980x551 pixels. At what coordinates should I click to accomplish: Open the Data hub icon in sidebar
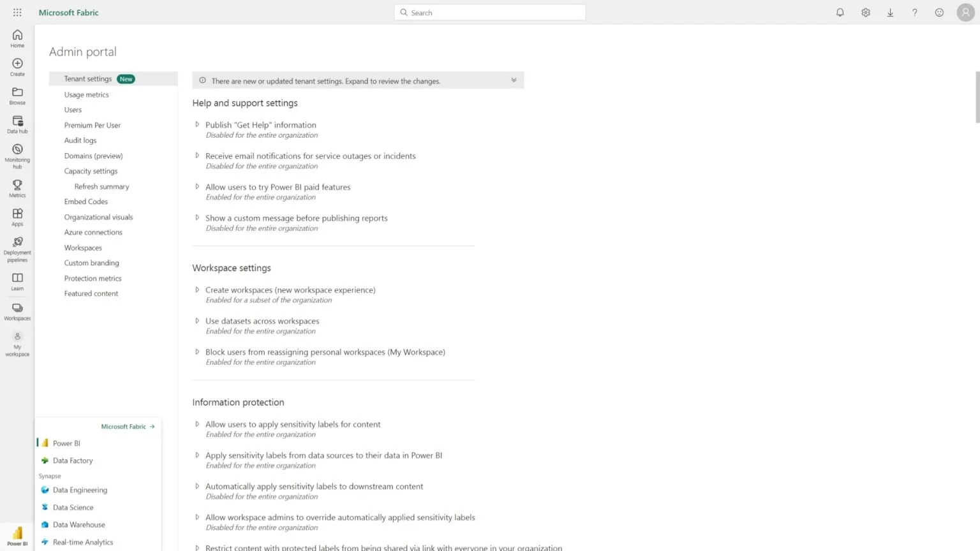click(17, 124)
